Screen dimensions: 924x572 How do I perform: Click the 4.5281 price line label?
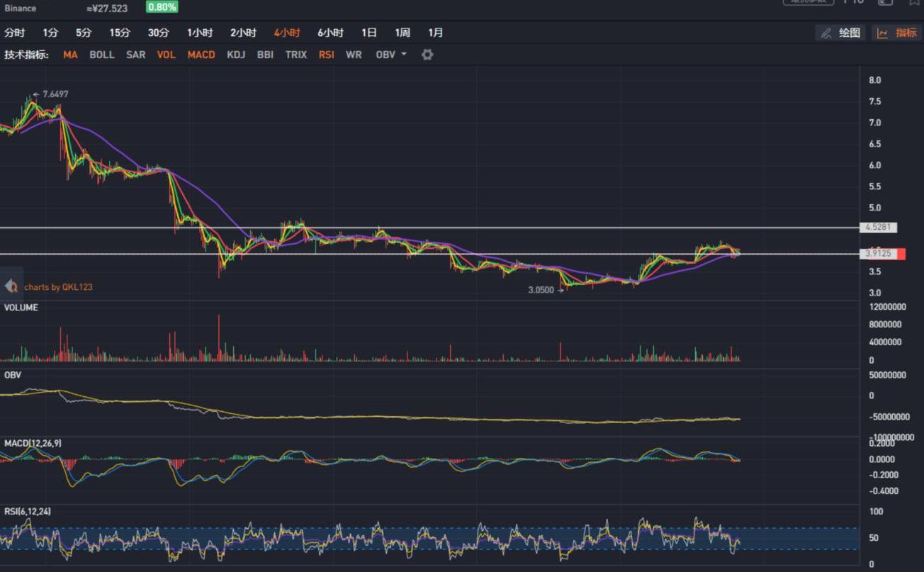coord(878,228)
